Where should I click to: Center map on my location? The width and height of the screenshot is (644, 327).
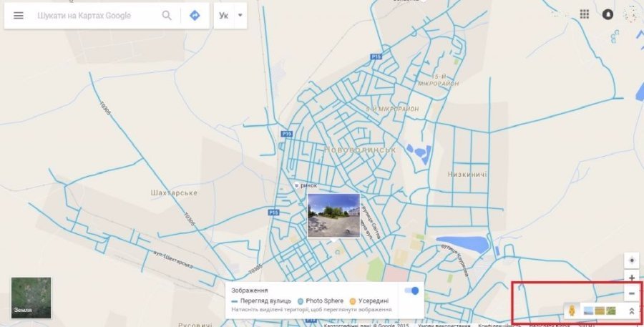point(631,260)
